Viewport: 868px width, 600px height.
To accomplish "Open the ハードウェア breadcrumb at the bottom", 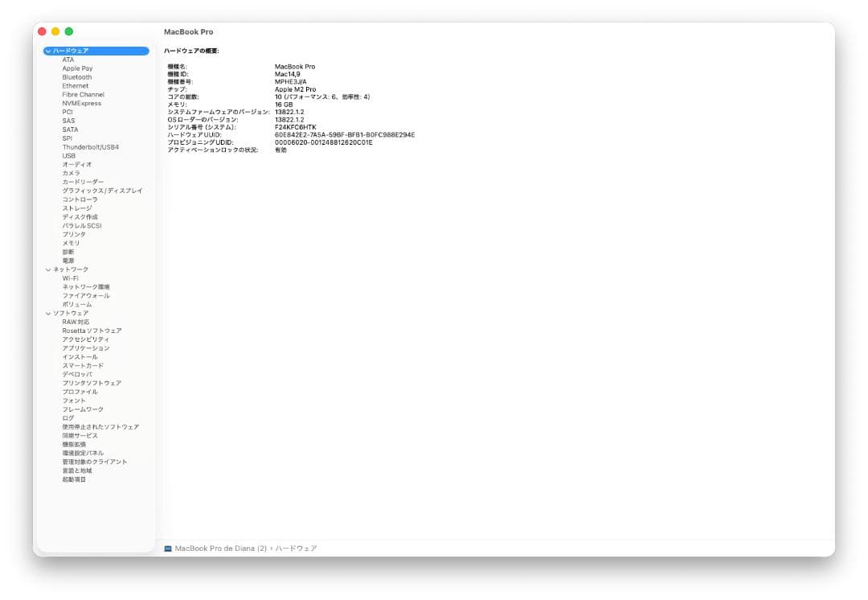I will click(x=296, y=548).
